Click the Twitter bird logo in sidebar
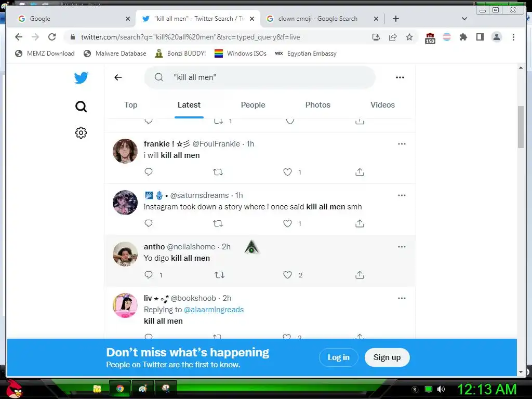This screenshot has height=399, width=532. tap(81, 78)
